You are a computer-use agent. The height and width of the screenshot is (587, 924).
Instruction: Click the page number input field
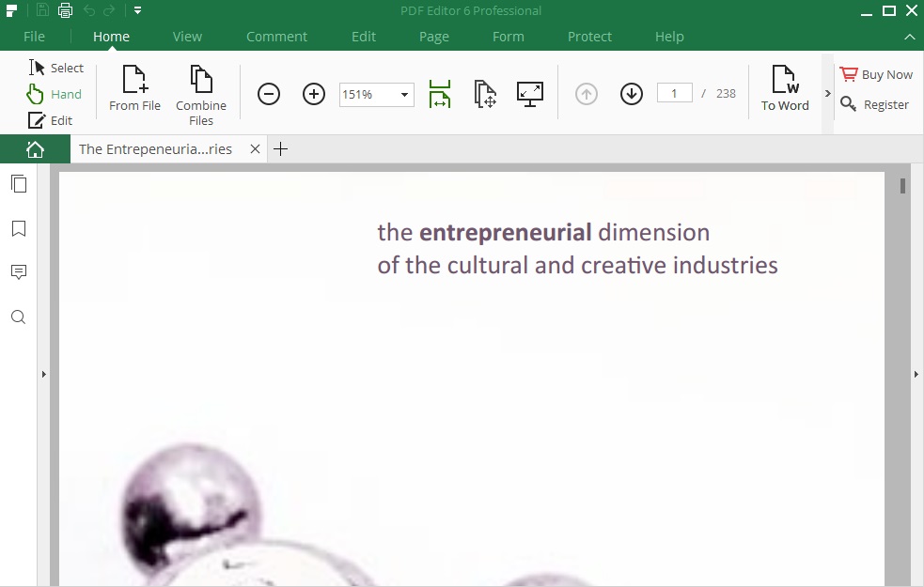pyautogui.click(x=674, y=92)
